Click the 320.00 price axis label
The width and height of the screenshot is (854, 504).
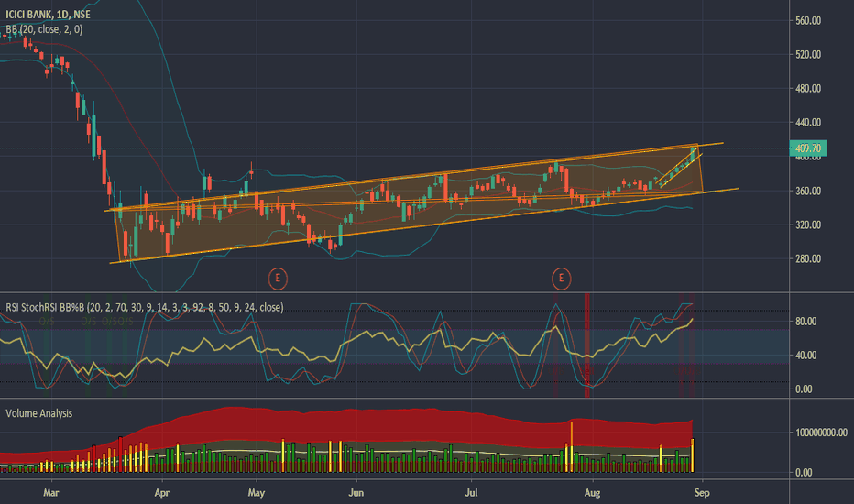click(808, 225)
